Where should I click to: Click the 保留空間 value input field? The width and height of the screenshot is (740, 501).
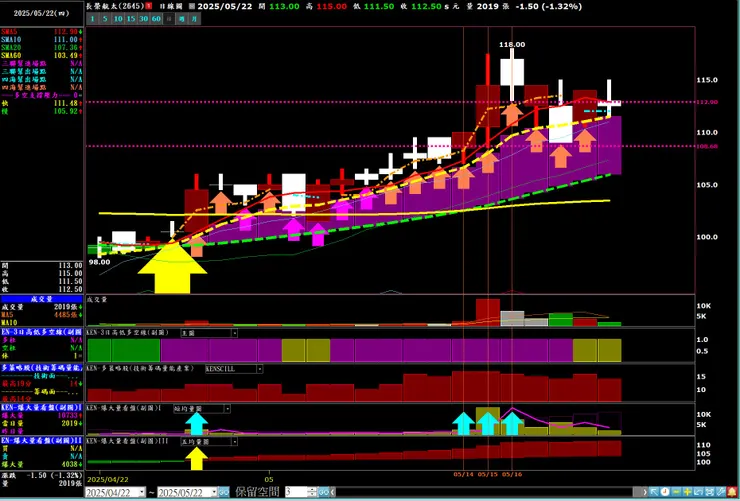[296, 492]
